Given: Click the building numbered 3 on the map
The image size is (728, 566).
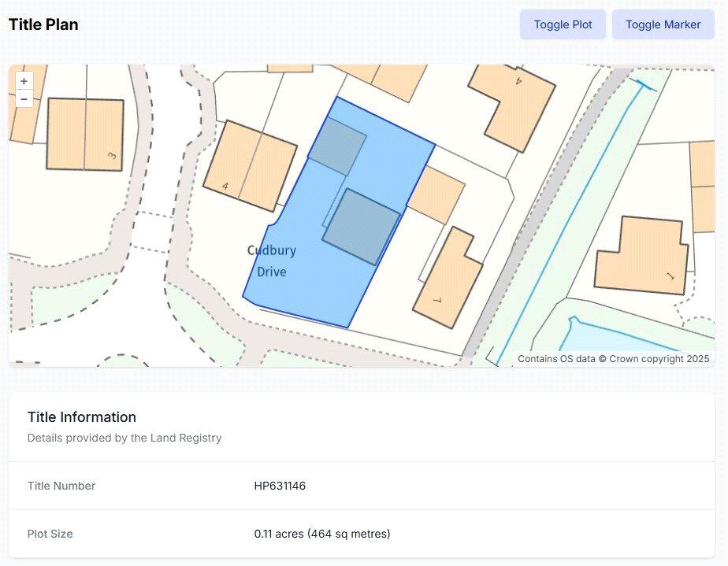Looking at the screenshot, I should click(x=85, y=135).
